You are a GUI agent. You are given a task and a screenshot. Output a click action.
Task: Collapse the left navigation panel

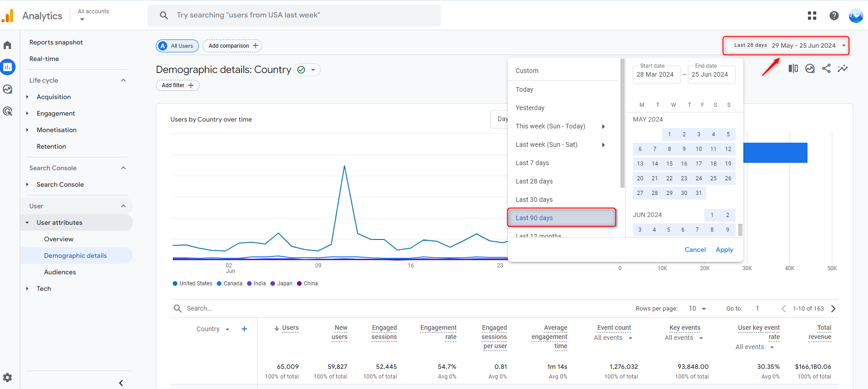[x=121, y=383]
